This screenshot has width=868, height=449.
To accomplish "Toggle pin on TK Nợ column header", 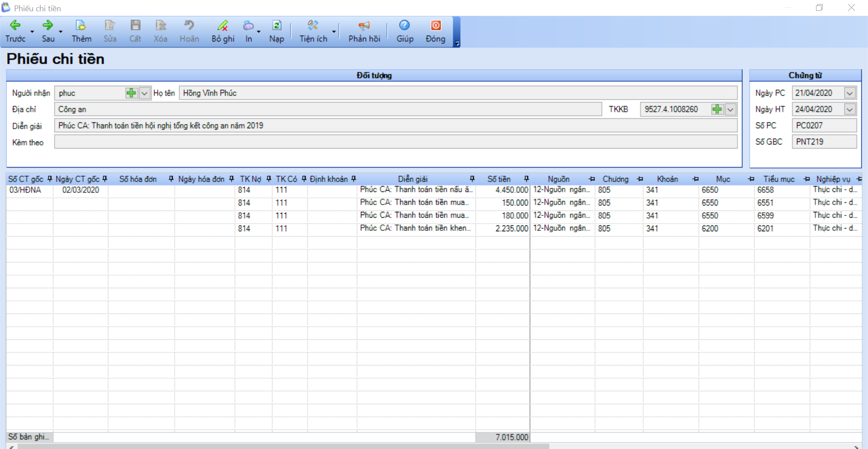I will tap(269, 179).
